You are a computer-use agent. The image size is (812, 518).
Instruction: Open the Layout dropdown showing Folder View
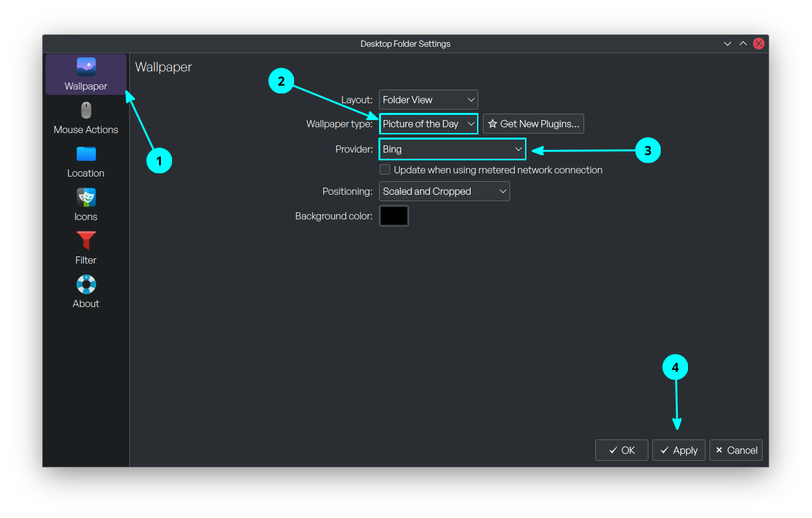point(428,100)
